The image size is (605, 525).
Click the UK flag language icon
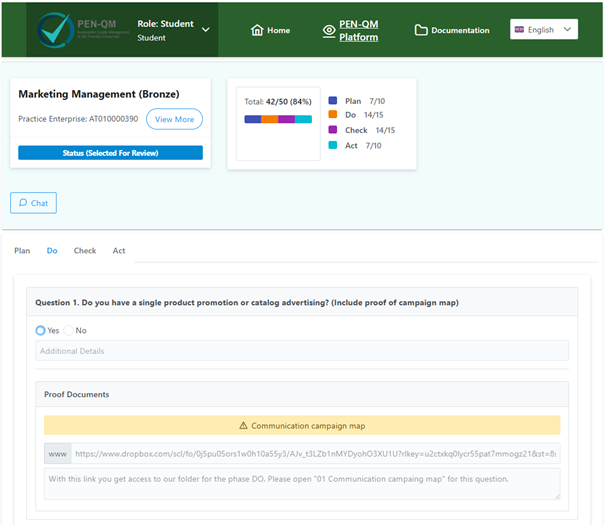pyautogui.click(x=519, y=30)
